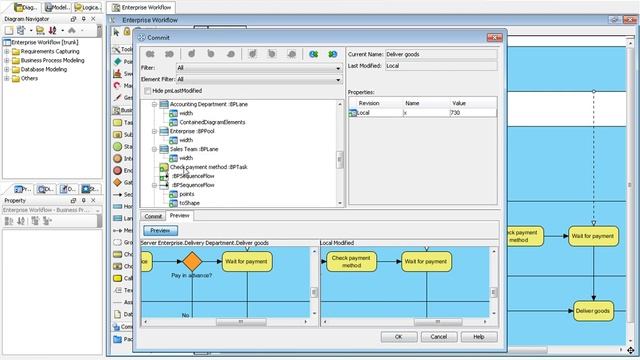Select the Local revision row in Properties table

tap(422, 113)
